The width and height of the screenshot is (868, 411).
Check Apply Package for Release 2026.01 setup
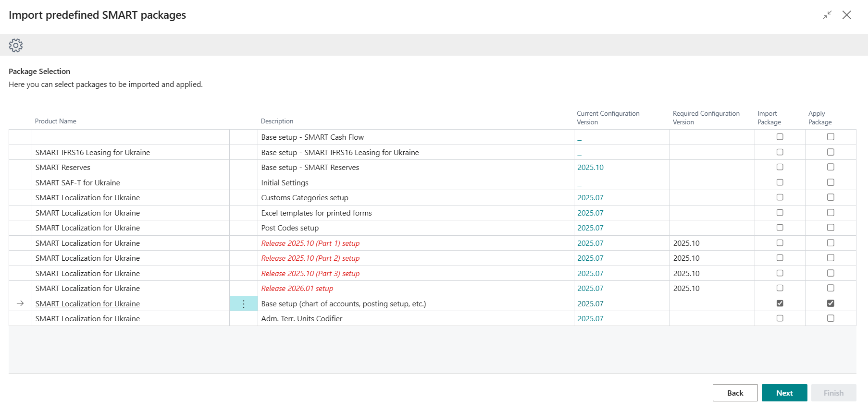(830, 288)
